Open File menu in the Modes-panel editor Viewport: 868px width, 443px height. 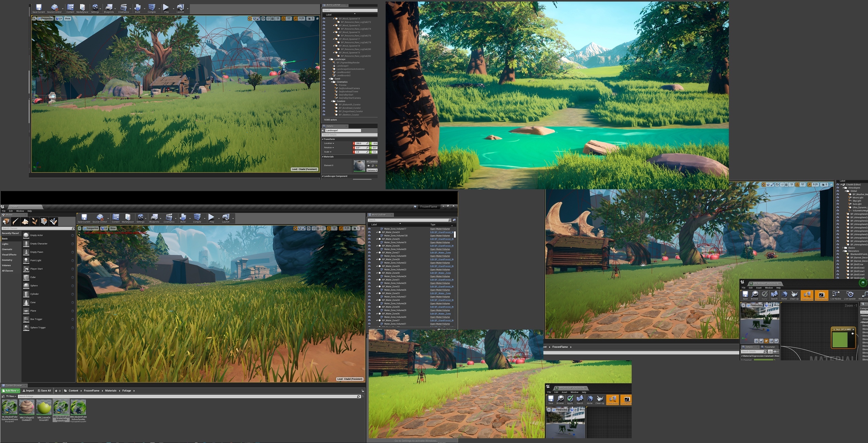coord(4,211)
